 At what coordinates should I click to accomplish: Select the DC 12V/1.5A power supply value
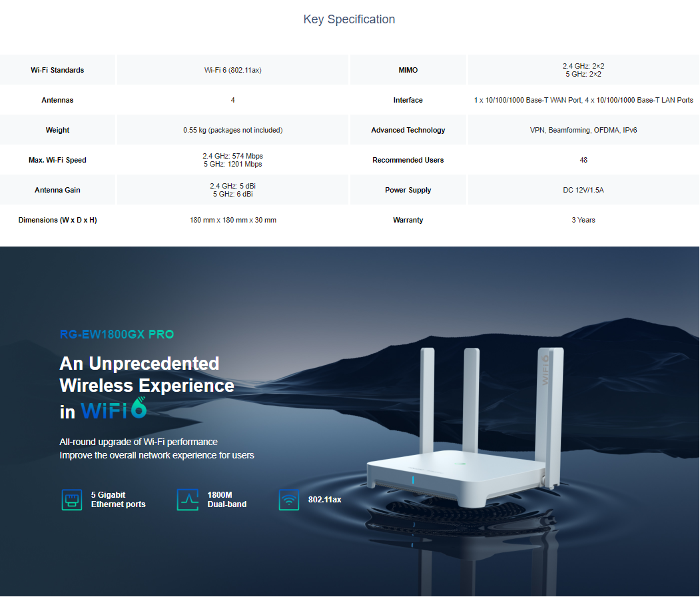click(x=583, y=190)
